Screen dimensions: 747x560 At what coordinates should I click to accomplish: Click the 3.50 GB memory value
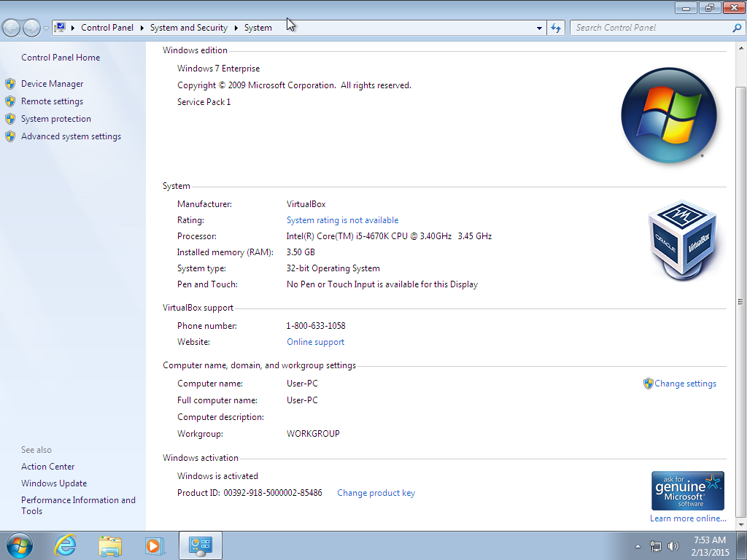301,252
